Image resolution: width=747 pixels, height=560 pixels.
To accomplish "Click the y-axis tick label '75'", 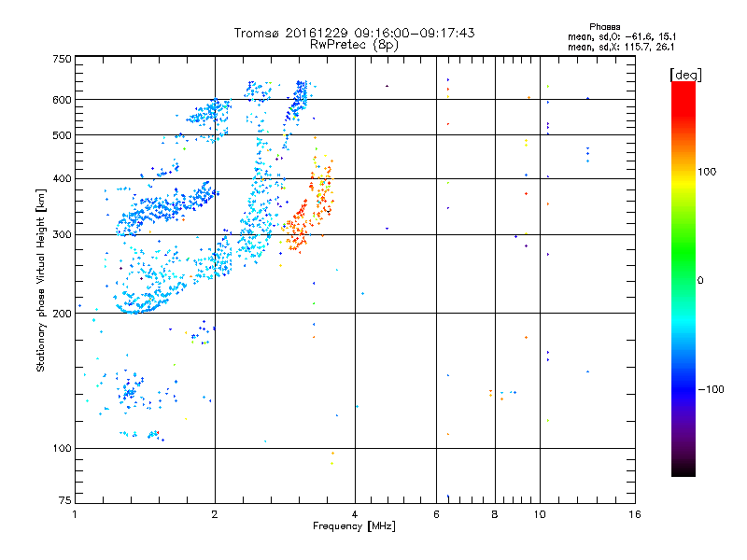I will tap(65, 500).
